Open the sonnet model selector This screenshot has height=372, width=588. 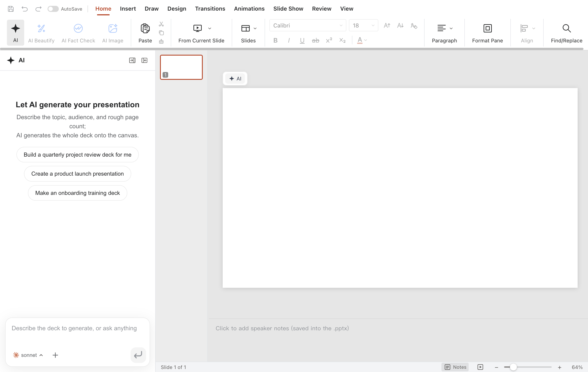28,355
